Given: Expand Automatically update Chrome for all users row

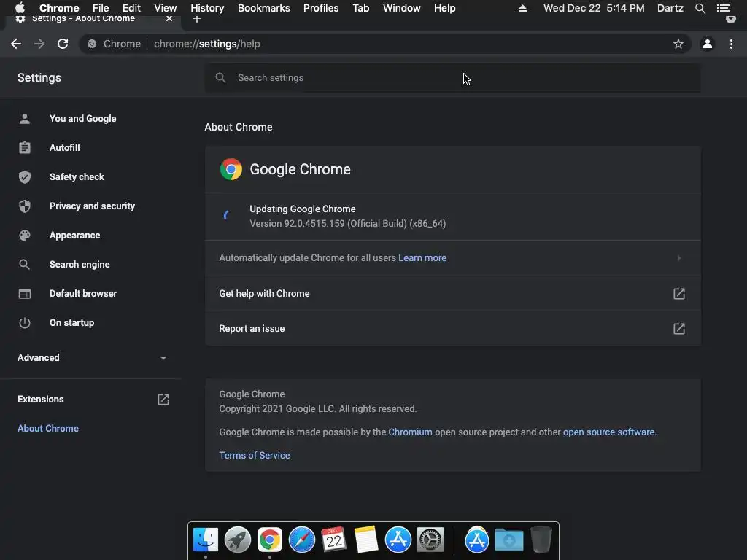Looking at the screenshot, I should (453, 257).
